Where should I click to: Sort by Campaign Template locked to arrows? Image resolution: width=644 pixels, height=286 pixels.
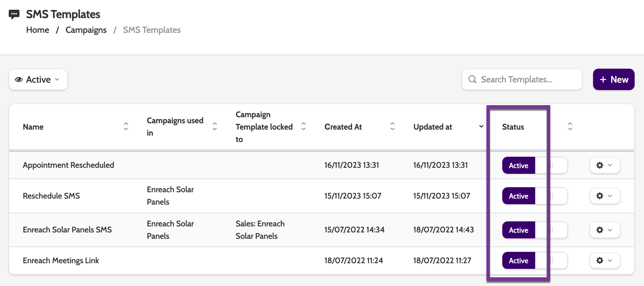(304, 127)
